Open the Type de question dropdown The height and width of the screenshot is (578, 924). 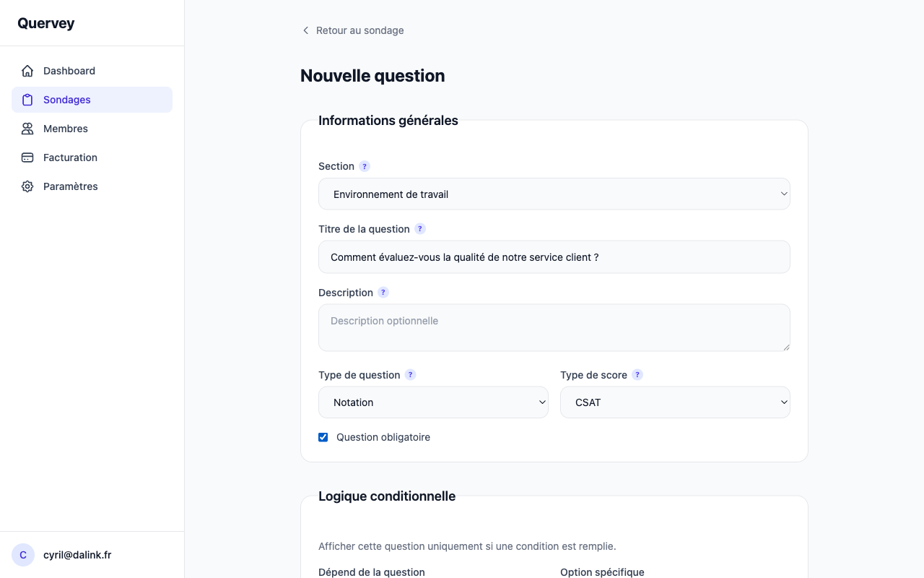pos(433,402)
